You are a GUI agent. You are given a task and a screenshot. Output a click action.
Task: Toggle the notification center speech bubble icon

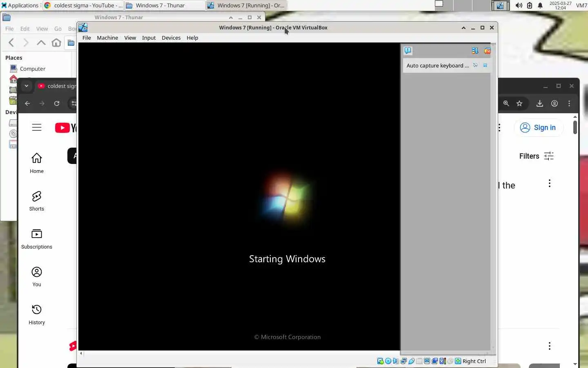tap(408, 51)
